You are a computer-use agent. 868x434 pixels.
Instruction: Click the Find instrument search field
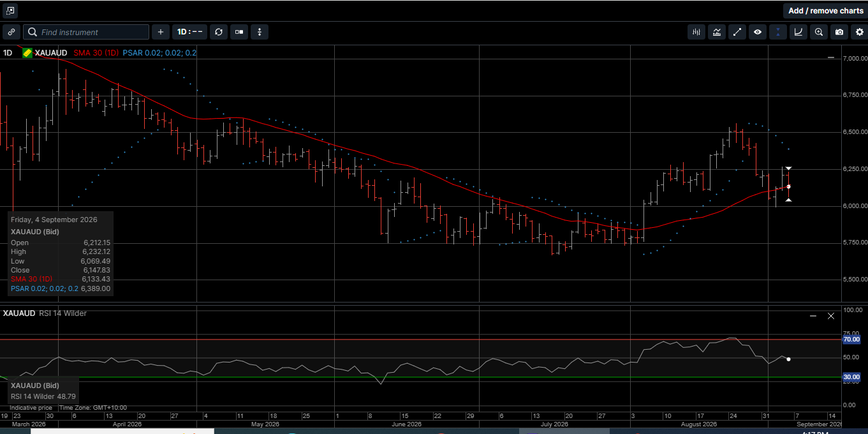[x=86, y=32]
